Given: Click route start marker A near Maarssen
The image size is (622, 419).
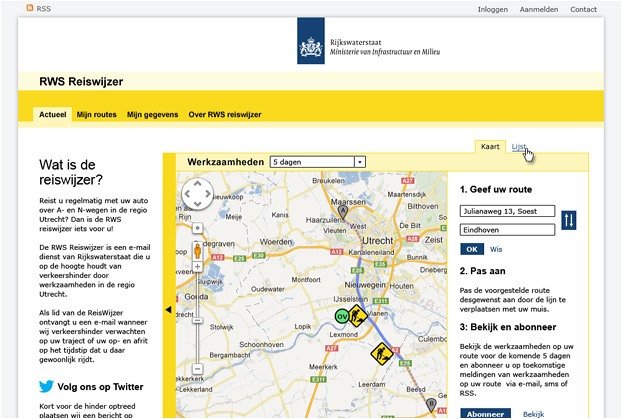Looking at the screenshot, I should 343,212.
